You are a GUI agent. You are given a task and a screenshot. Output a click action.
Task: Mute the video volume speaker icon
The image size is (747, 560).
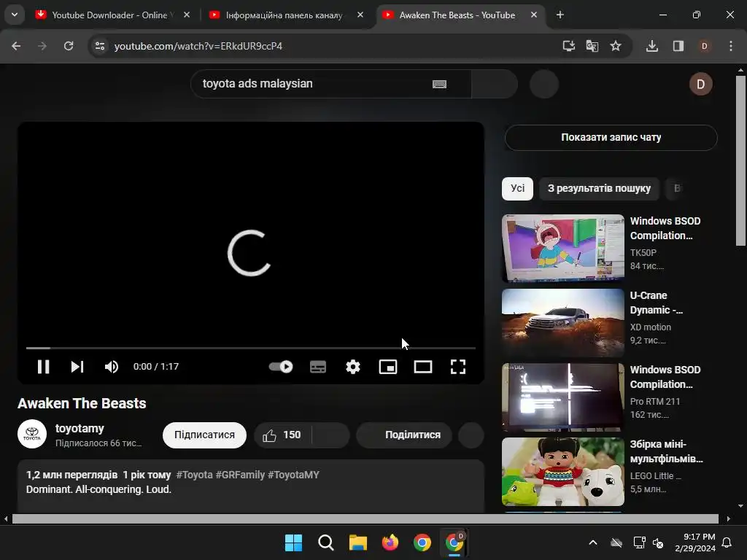[x=111, y=367]
